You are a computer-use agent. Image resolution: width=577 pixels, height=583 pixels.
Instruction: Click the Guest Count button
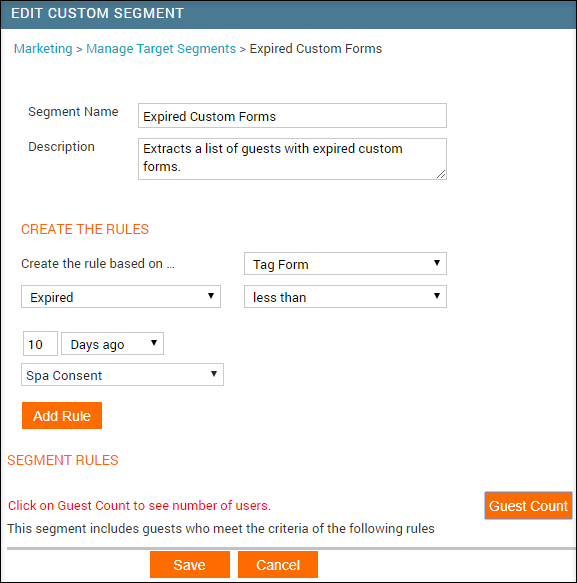528,506
